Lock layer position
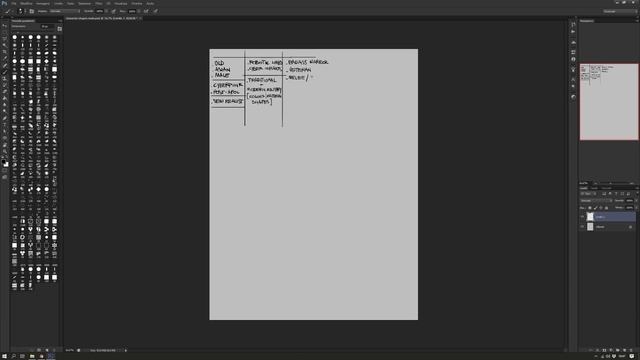Image resolution: width=640 pixels, height=360 pixels. click(600, 208)
